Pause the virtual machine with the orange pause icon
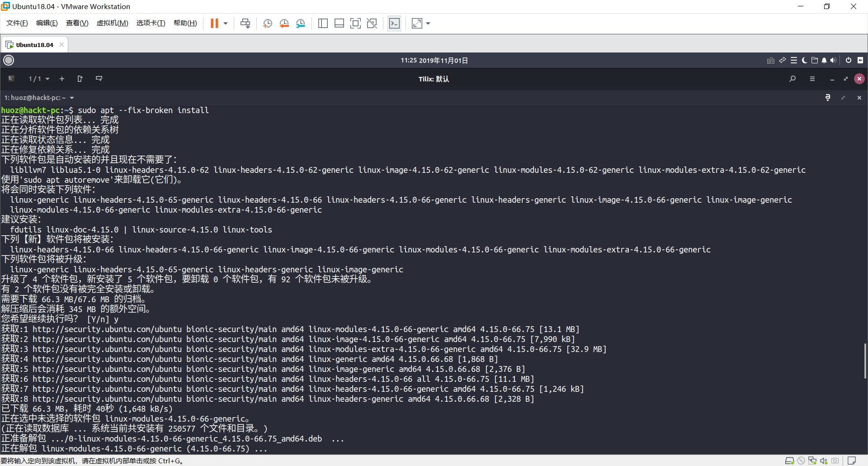The height and width of the screenshot is (466, 868). click(214, 24)
